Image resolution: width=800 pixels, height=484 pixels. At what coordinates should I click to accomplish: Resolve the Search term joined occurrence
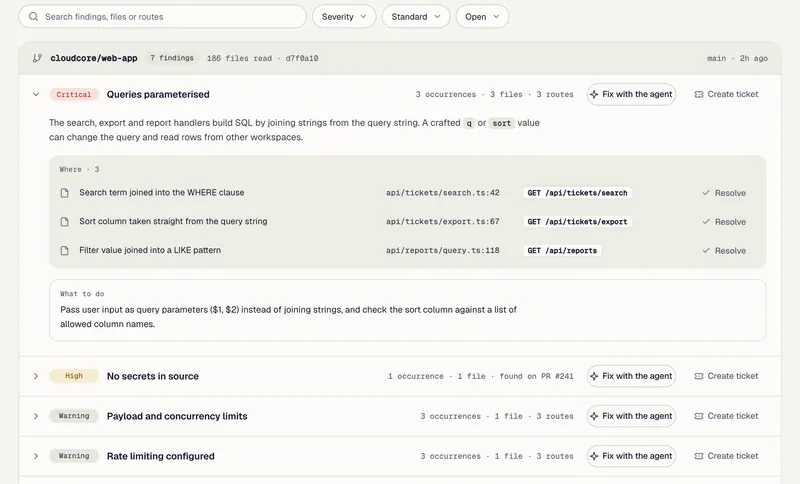point(724,193)
